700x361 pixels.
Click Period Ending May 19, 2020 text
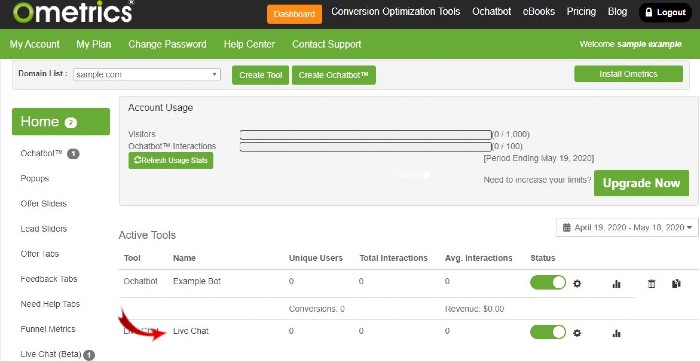pyautogui.click(x=539, y=158)
